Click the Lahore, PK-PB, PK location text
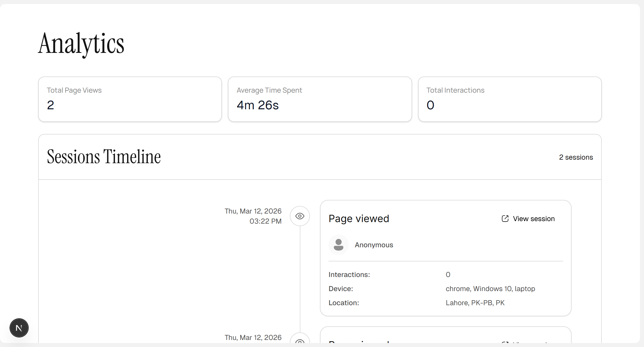 point(475,303)
